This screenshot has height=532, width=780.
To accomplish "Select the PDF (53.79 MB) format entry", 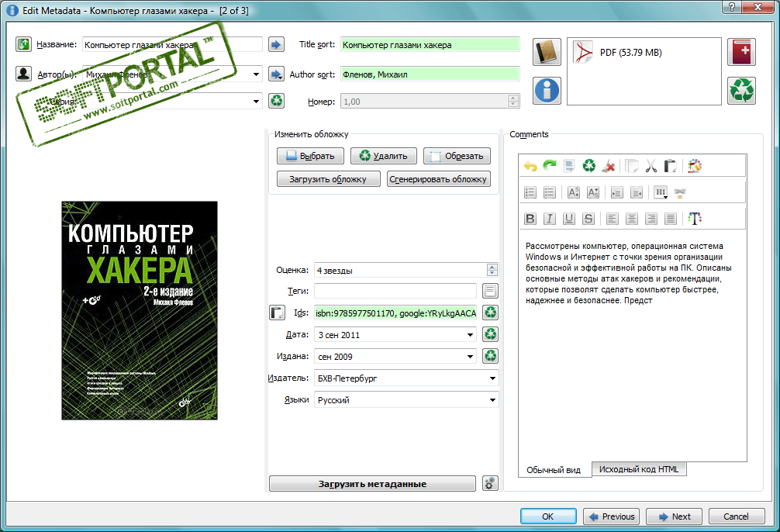I will tap(619, 52).
